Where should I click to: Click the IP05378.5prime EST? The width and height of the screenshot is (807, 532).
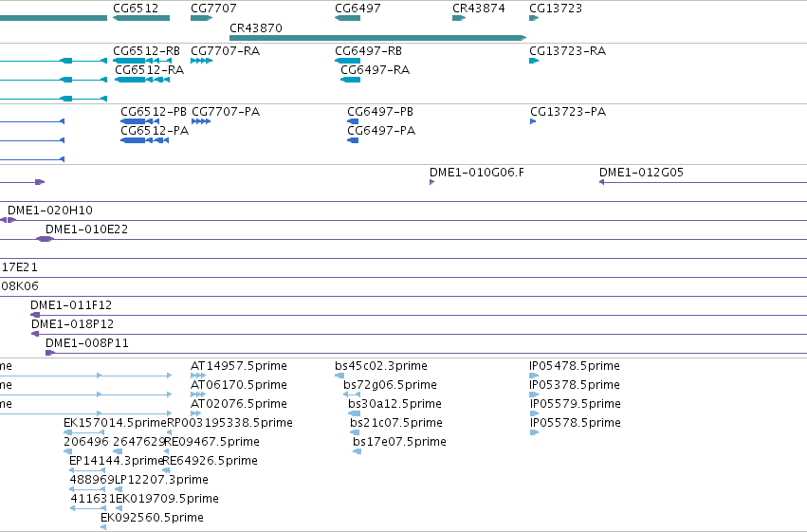coord(534,394)
